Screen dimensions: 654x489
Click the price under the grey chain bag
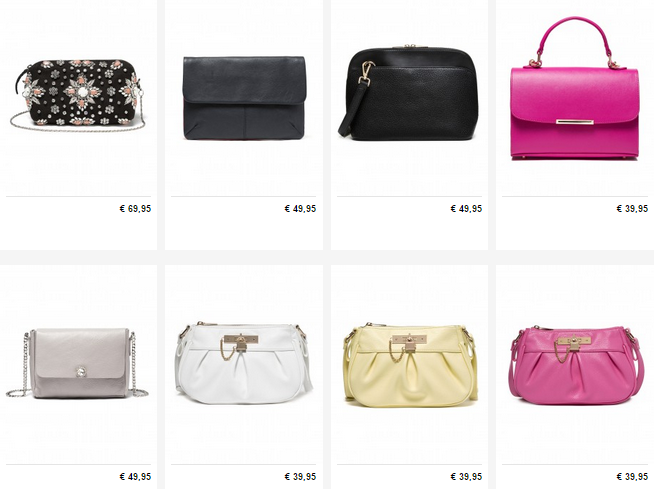pyautogui.click(x=135, y=476)
